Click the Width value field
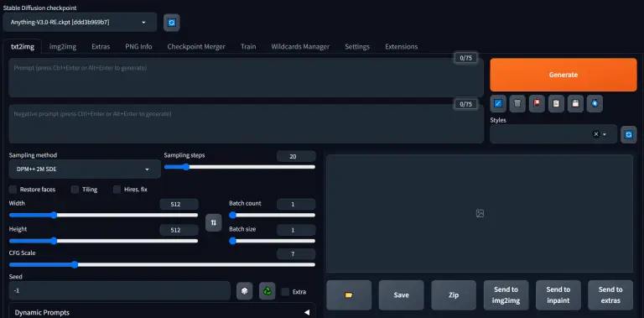 click(179, 204)
